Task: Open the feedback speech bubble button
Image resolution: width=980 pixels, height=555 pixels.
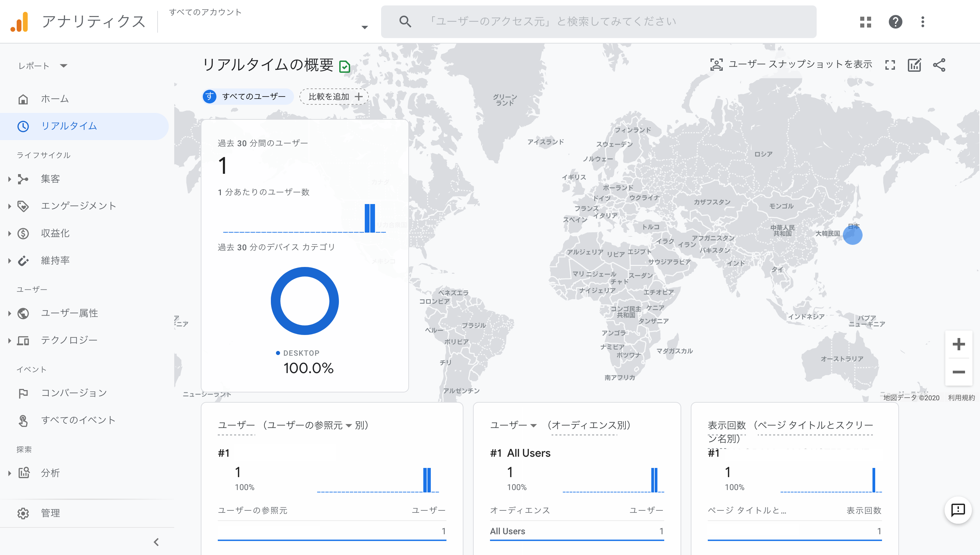Action: pos(958,510)
